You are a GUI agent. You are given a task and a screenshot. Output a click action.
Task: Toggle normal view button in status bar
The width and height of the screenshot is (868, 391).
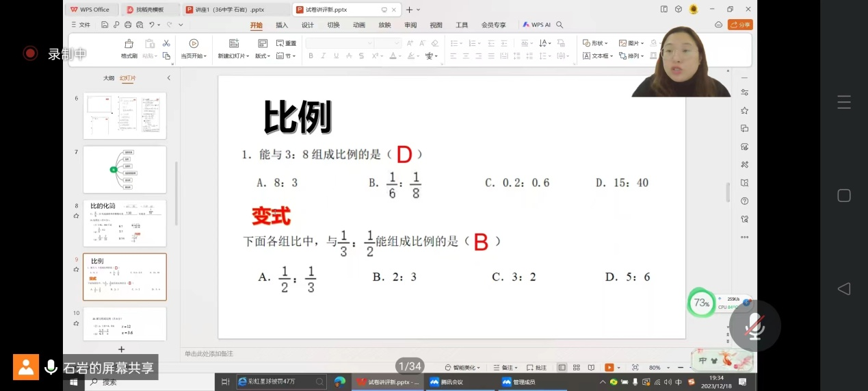pos(562,368)
